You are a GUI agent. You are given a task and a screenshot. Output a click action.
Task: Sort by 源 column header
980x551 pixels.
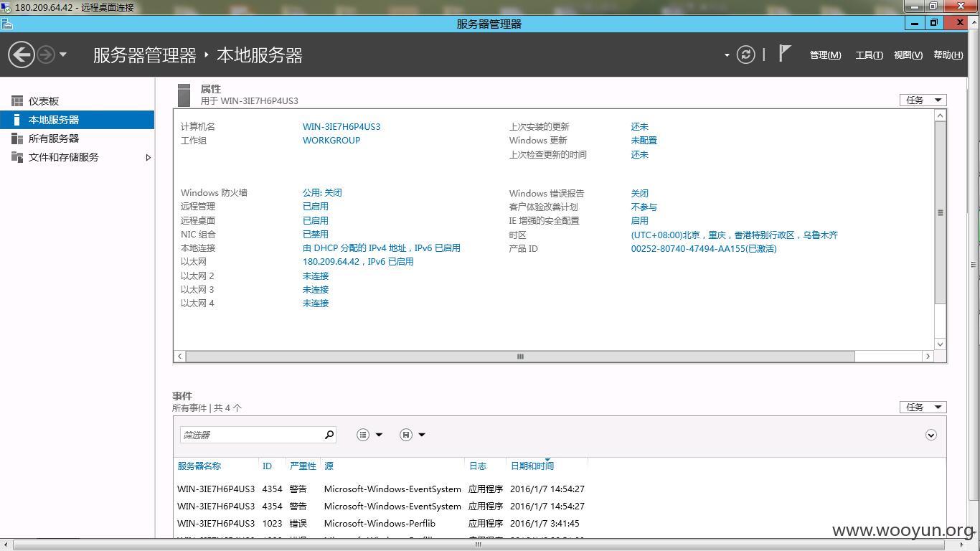329,466
